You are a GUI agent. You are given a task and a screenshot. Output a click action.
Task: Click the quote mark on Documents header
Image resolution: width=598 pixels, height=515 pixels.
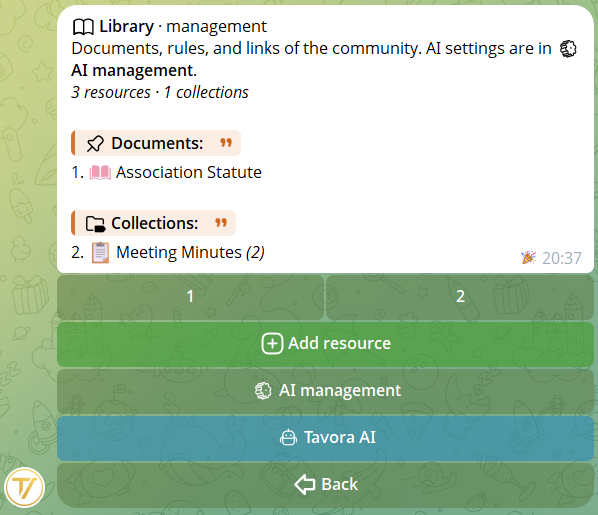[226, 143]
